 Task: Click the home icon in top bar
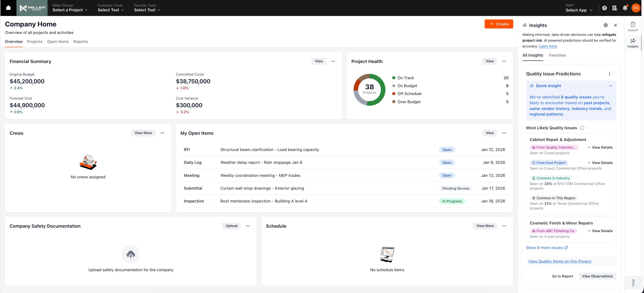(8, 8)
